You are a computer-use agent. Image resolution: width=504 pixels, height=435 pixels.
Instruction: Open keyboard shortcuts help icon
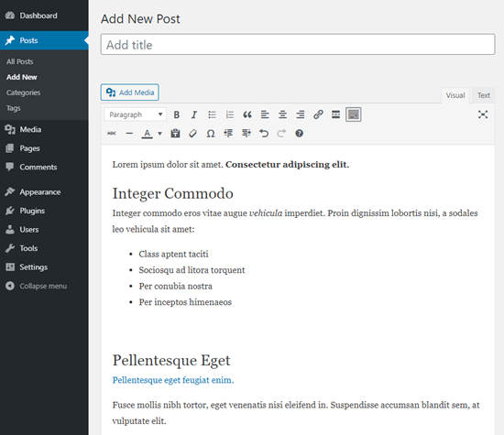tap(299, 134)
